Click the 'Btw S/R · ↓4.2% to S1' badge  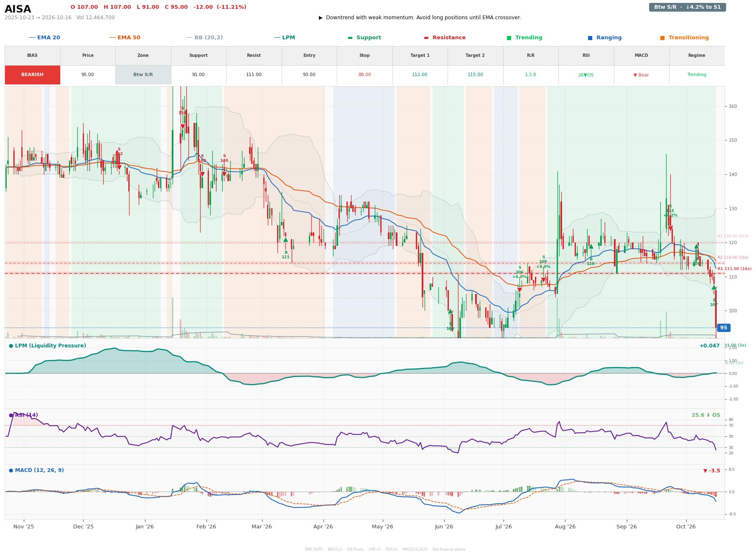pos(687,7)
